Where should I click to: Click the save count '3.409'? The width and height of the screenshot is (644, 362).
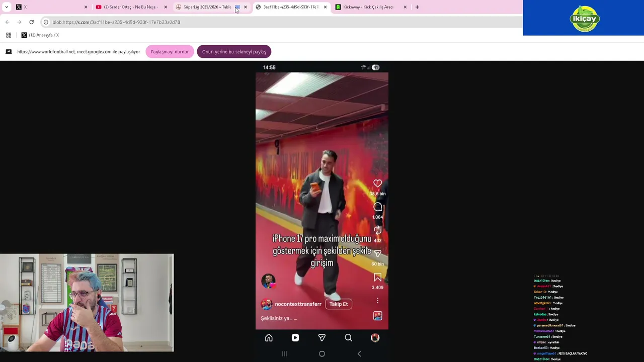click(377, 288)
